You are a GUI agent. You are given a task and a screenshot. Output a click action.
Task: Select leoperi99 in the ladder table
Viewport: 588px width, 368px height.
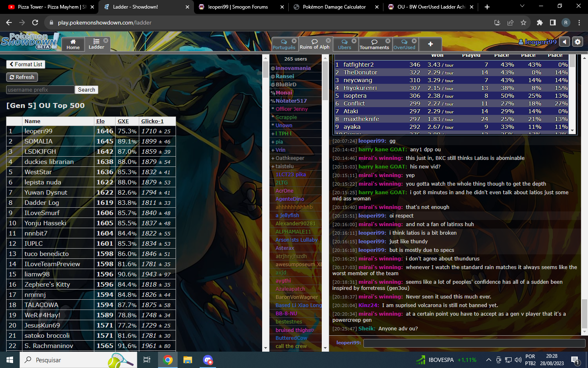pos(38,131)
